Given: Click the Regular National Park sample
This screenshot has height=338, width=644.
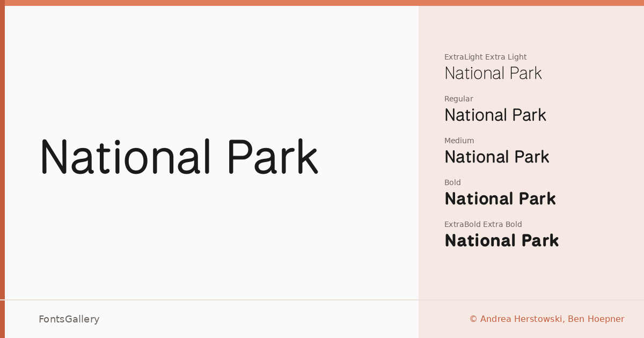Looking at the screenshot, I should pos(495,115).
